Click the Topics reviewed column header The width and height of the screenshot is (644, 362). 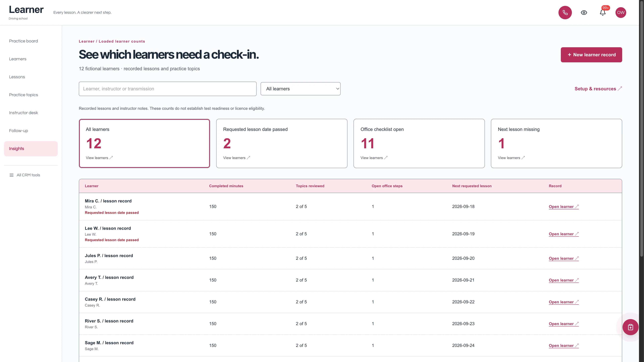click(x=310, y=186)
